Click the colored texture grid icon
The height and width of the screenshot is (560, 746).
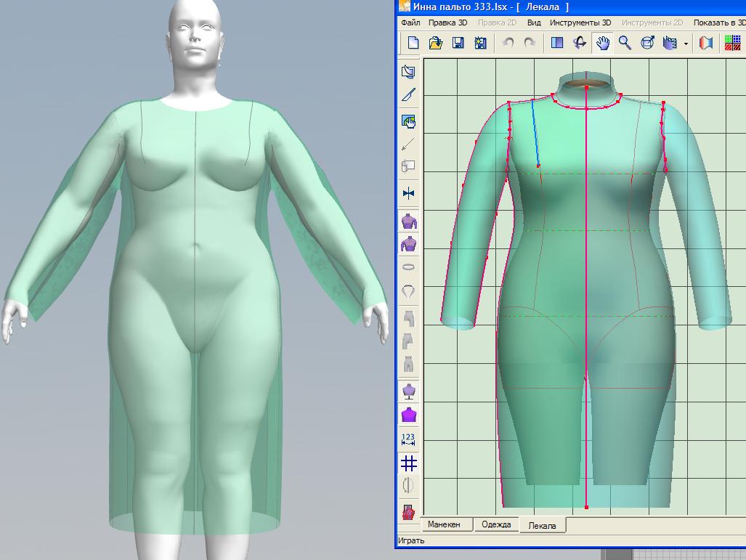point(733,43)
